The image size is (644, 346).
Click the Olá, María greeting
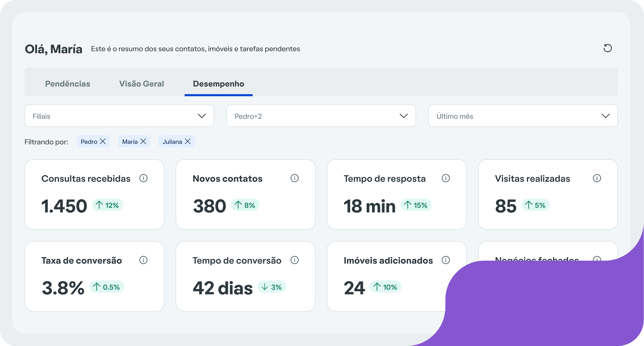54,49
